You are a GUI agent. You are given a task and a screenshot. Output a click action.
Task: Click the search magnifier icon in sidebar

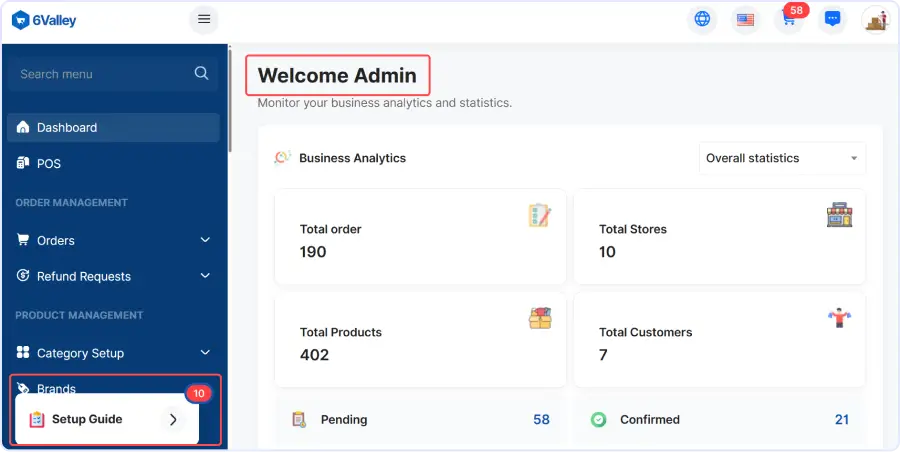point(201,73)
